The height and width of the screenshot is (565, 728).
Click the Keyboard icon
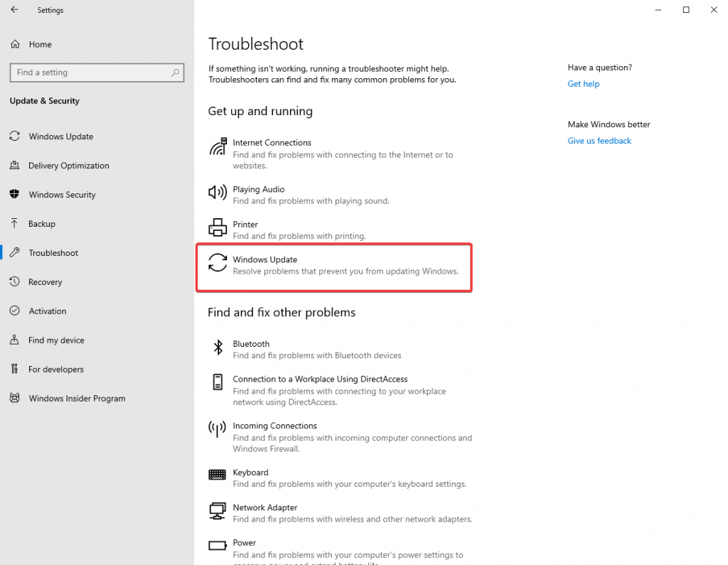click(x=218, y=475)
